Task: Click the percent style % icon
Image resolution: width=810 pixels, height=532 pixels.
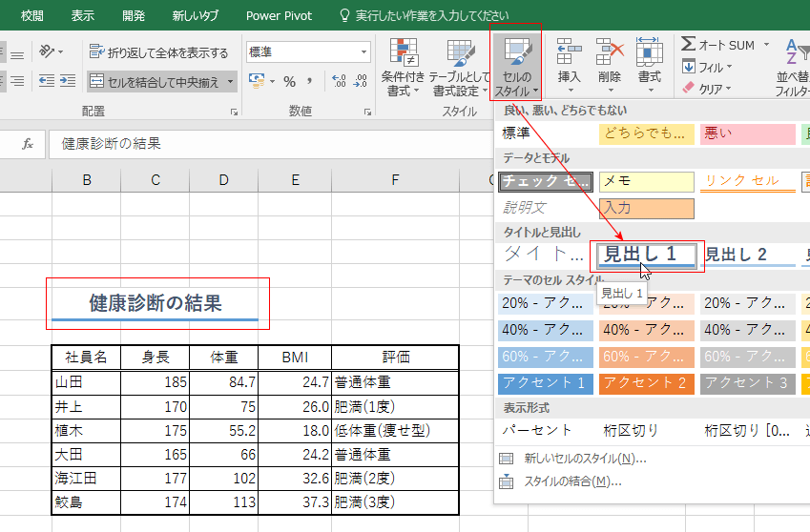Action: 289,82
